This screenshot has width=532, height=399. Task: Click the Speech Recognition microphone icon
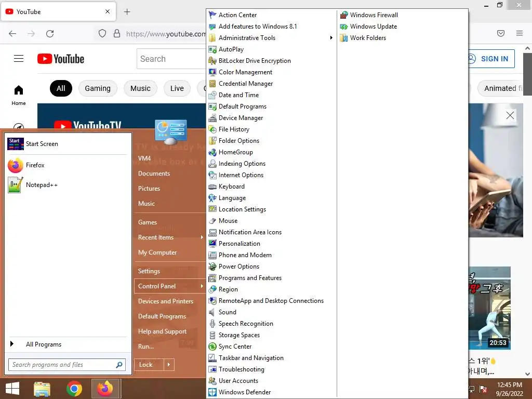click(x=212, y=324)
